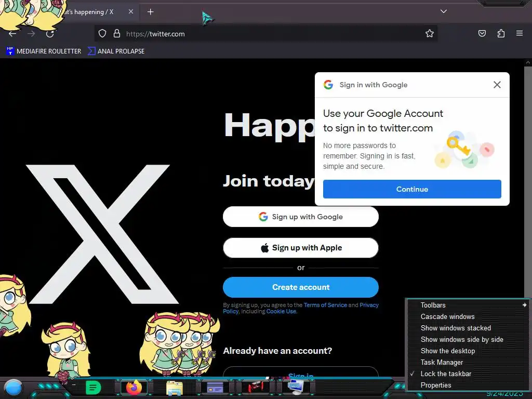The width and height of the screenshot is (532, 399).
Task: Click the large X logo
Action: (102, 234)
